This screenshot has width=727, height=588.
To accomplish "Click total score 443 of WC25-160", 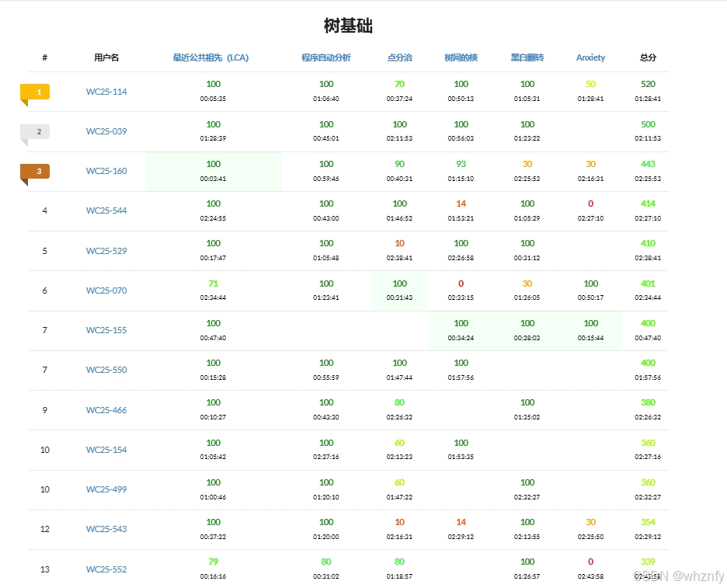I will 648,164.
